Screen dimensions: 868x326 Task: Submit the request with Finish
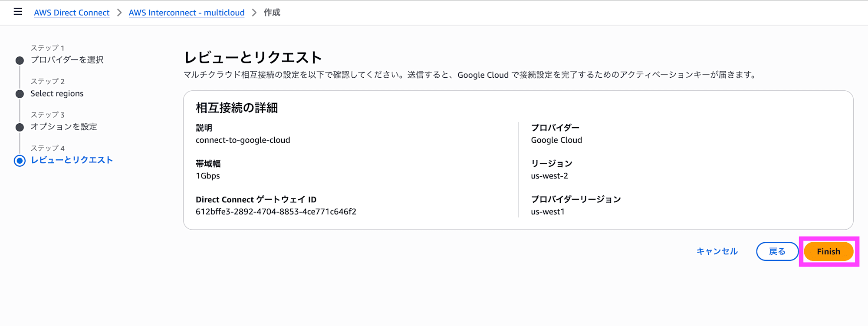click(x=829, y=251)
